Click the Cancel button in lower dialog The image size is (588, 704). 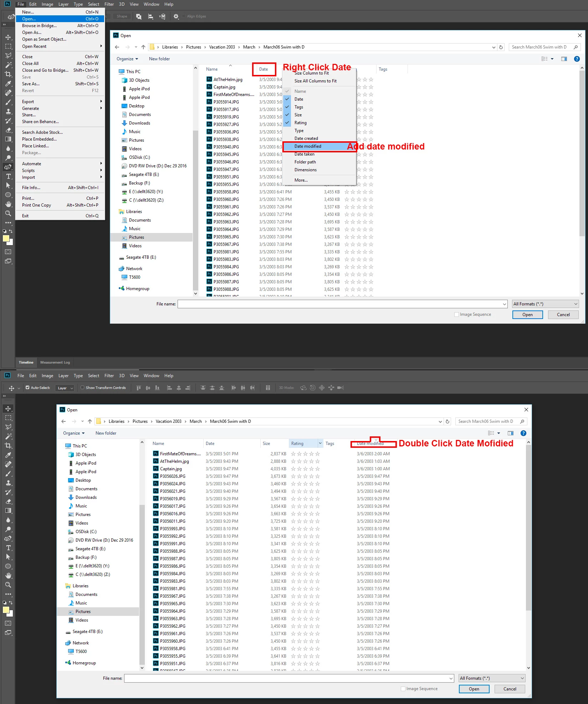pyautogui.click(x=510, y=689)
